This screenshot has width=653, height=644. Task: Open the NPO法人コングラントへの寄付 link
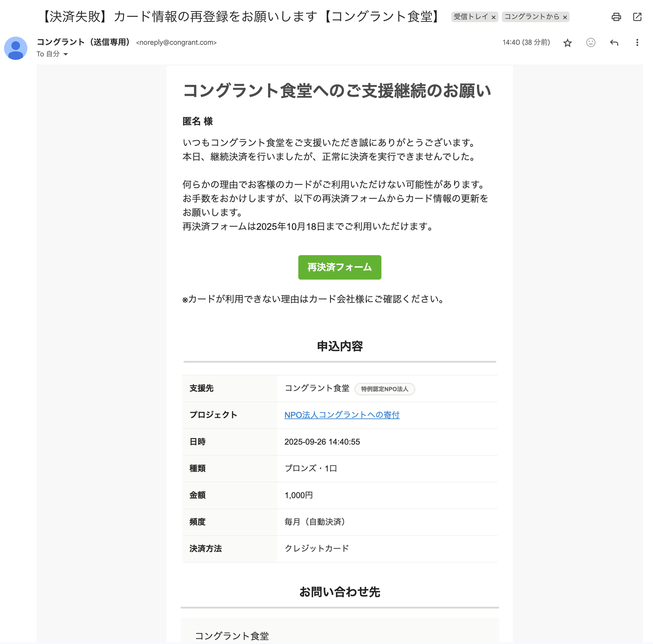point(342,415)
